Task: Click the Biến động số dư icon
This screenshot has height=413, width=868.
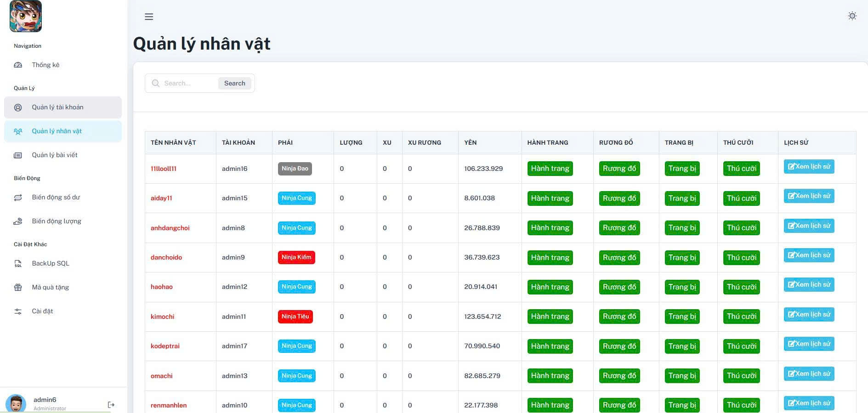Action: (18, 198)
